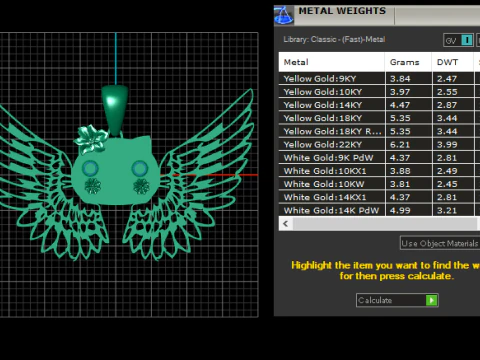Click the left eye ring on the pendant
Screen dimensions: 480x360
90,168
